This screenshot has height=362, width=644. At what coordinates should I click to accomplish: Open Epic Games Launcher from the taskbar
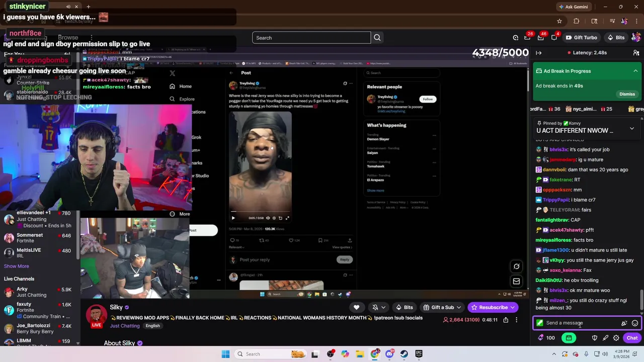coord(419,354)
